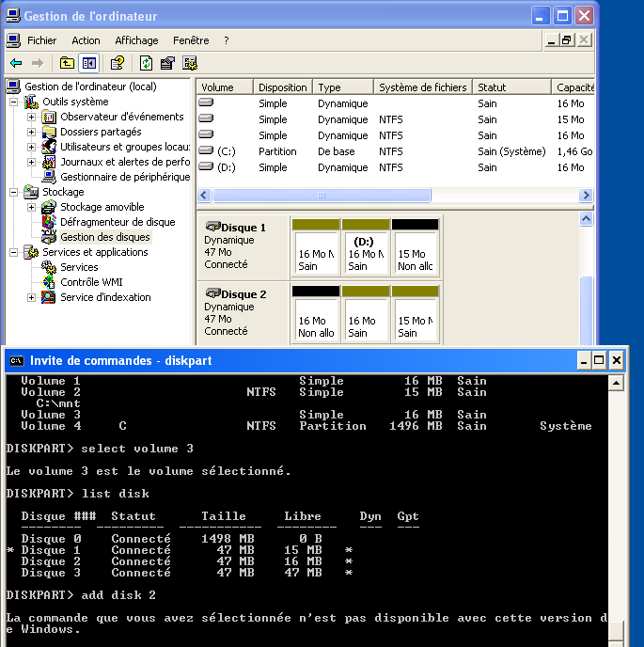Click the Dossiers partagés icon
The width and height of the screenshot is (644, 647).
(49, 132)
